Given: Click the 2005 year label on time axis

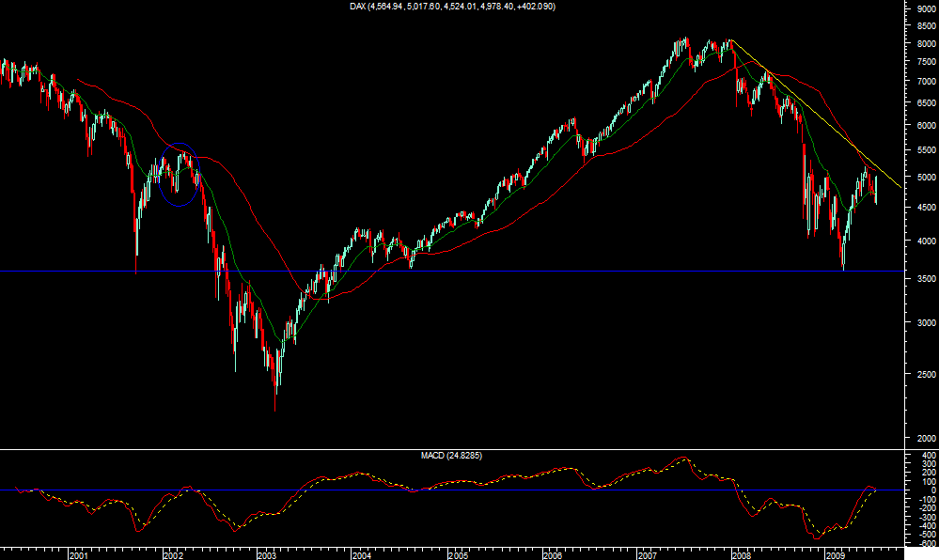Looking at the screenshot, I should (x=458, y=555).
